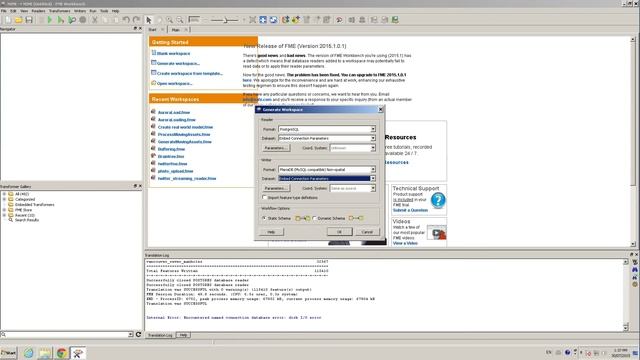Screen dimensions: 640x360
Task: Click the blue Refresh view toolbar icon
Action: click(x=273, y=20)
